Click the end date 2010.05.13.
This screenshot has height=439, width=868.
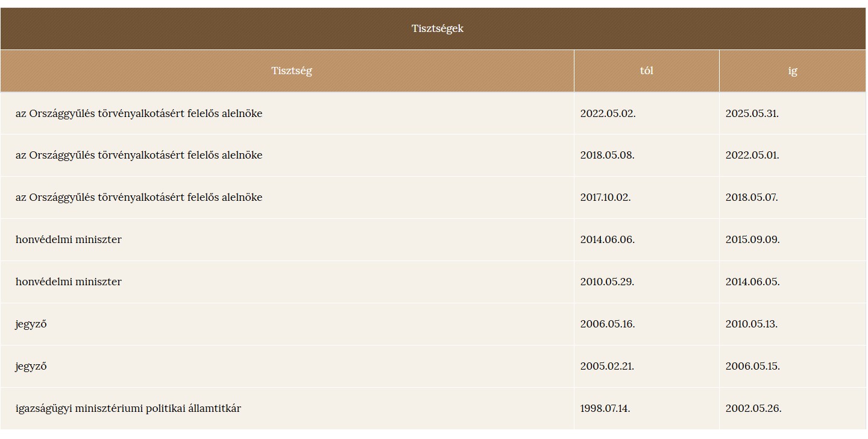(751, 324)
